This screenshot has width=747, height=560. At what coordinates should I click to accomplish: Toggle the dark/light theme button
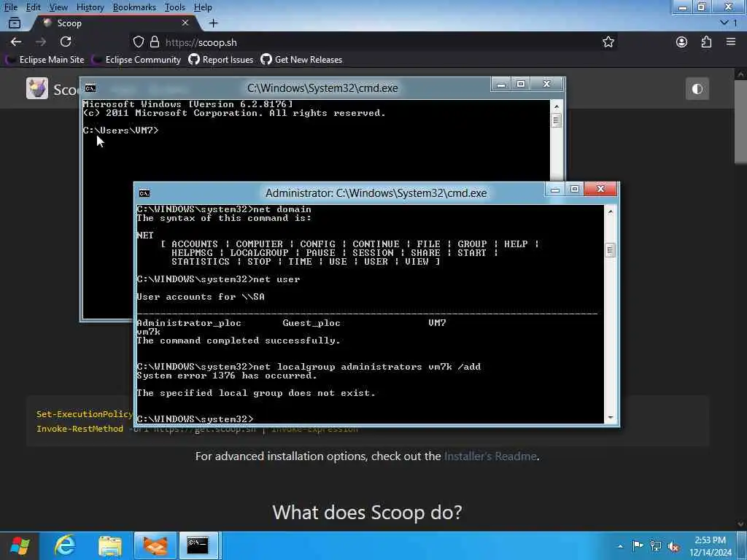[697, 89]
